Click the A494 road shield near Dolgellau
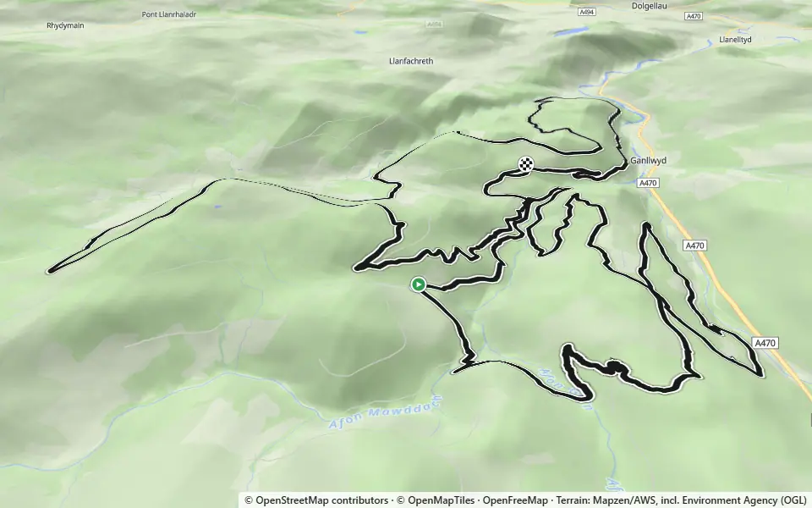Screen dimensions: 812x508 585,12
